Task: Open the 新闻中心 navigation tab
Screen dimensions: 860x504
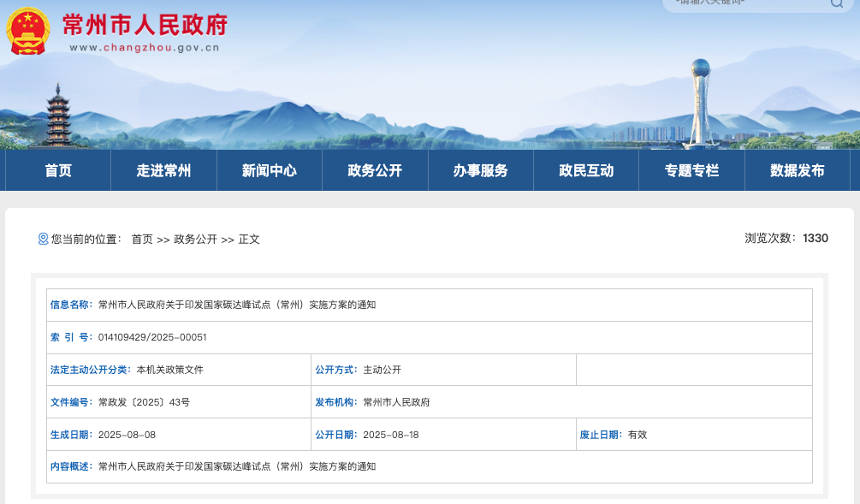Action: [269, 170]
